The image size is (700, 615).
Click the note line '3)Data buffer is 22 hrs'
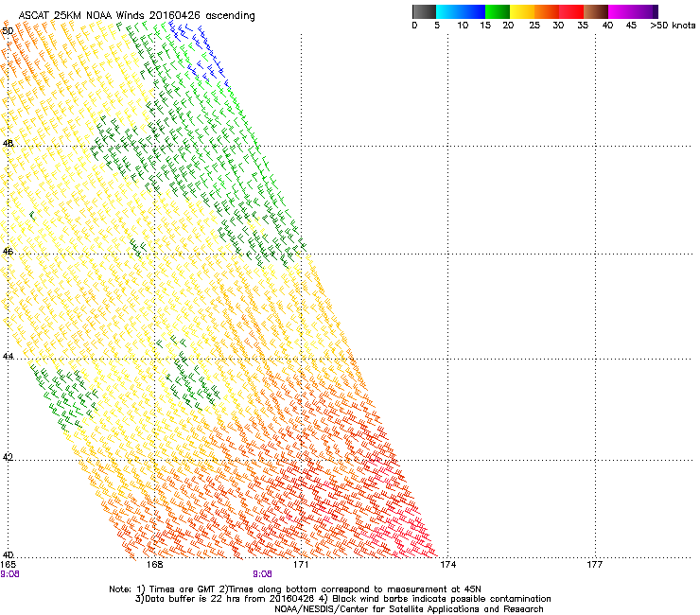(342, 599)
